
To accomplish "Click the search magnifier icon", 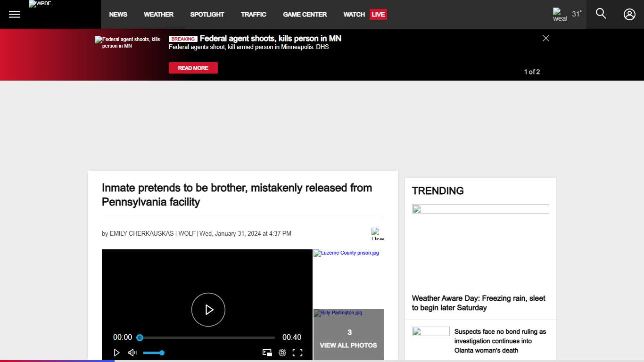I will [x=601, y=14].
